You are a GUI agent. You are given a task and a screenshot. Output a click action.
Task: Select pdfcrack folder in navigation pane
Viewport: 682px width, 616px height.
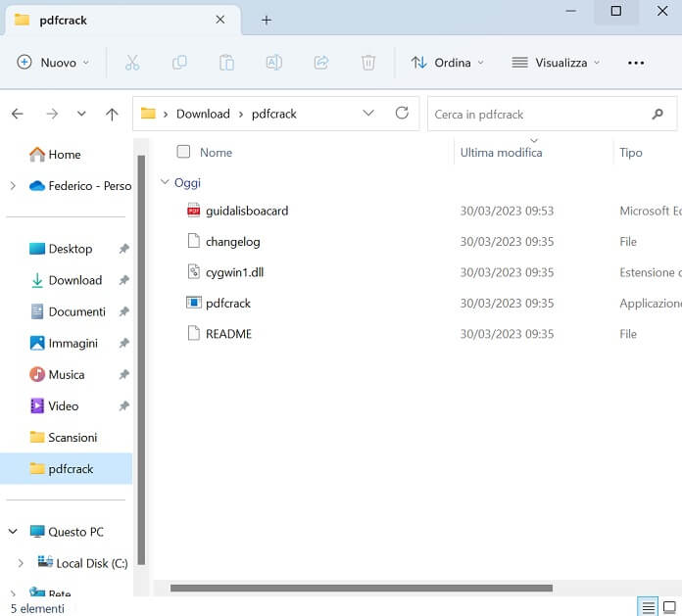point(66,469)
